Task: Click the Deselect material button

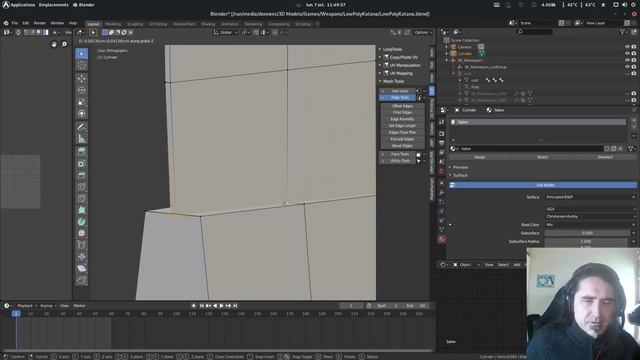Action: pyautogui.click(x=605, y=157)
